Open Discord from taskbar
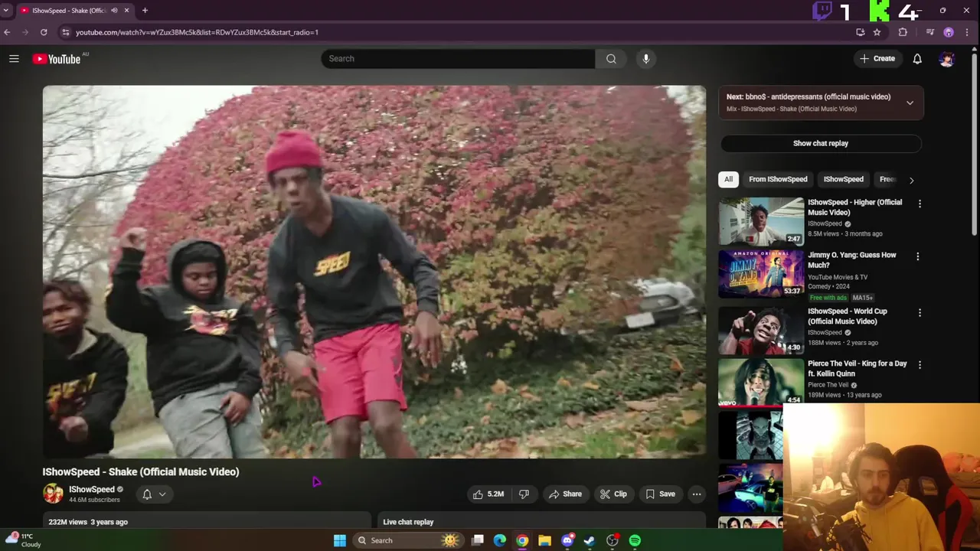The width and height of the screenshot is (980, 551). click(567, 540)
